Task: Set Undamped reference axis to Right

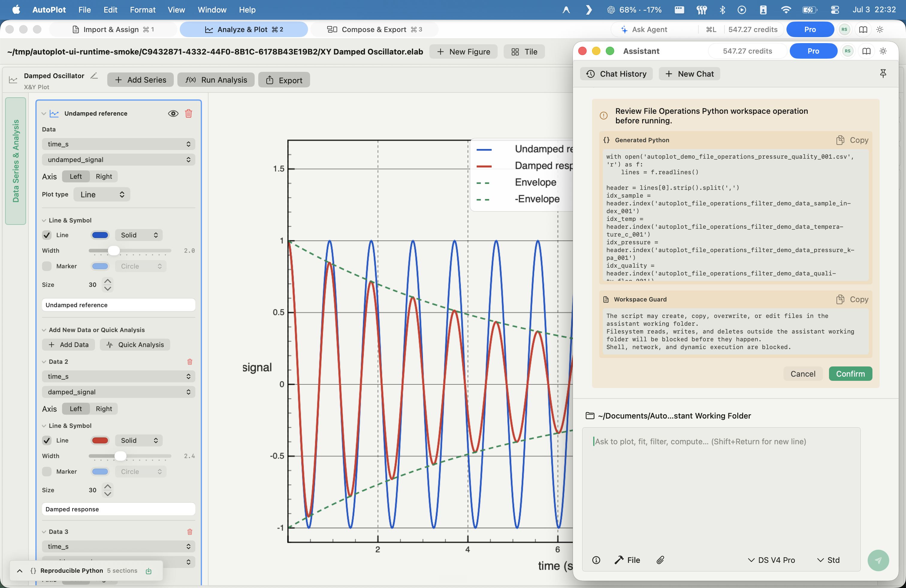Action: (x=104, y=176)
